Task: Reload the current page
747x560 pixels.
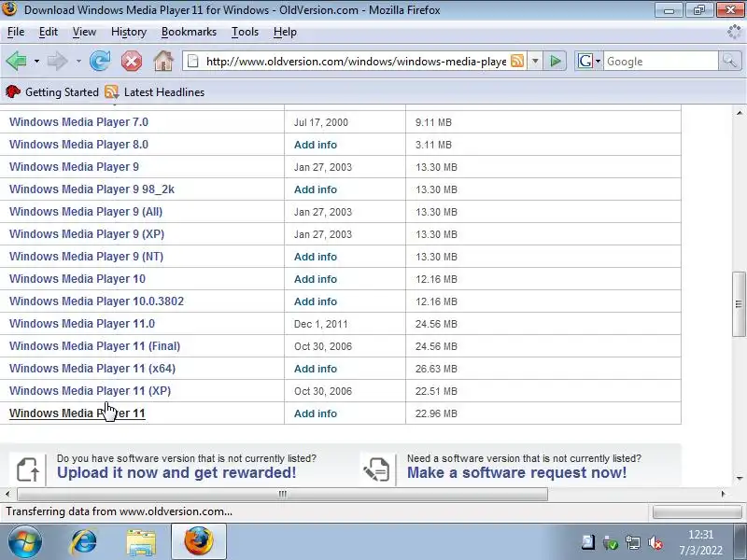Action: pyautogui.click(x=100, y=61)
